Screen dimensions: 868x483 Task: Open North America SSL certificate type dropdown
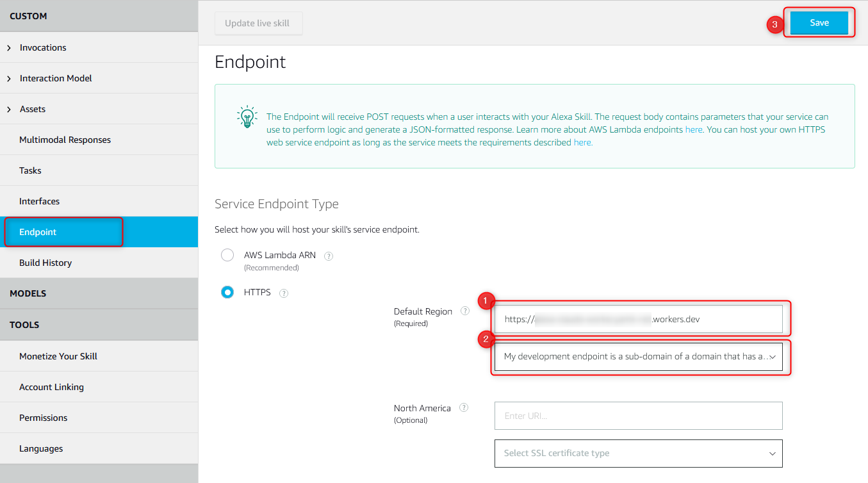[x=638, y=453]
